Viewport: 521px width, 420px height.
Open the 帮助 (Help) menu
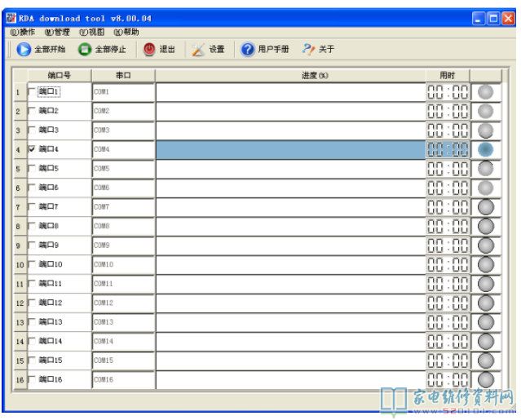click(126, 33)
